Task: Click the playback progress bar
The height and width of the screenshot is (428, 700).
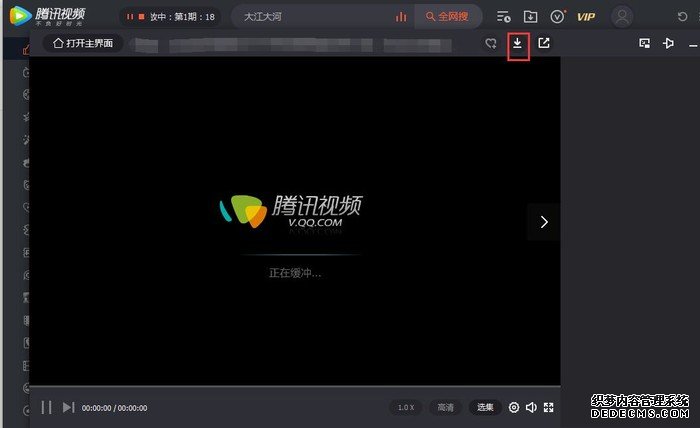Action: [x=295, y=386]
